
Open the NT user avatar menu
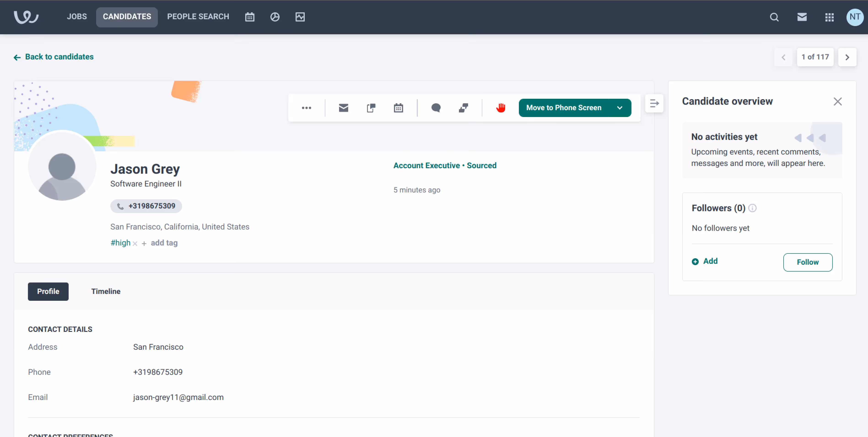[855, 17]
